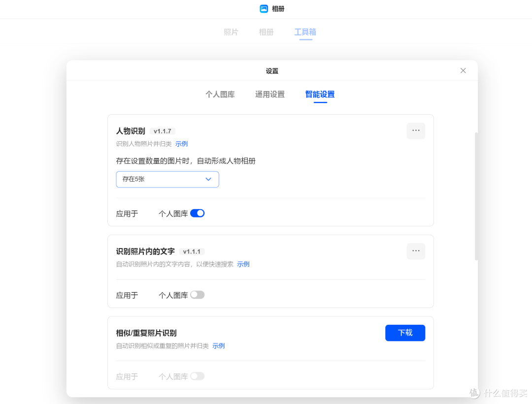
Task: Click the dropdown chevron arrow for 存在5张
Action: point(208,179)
